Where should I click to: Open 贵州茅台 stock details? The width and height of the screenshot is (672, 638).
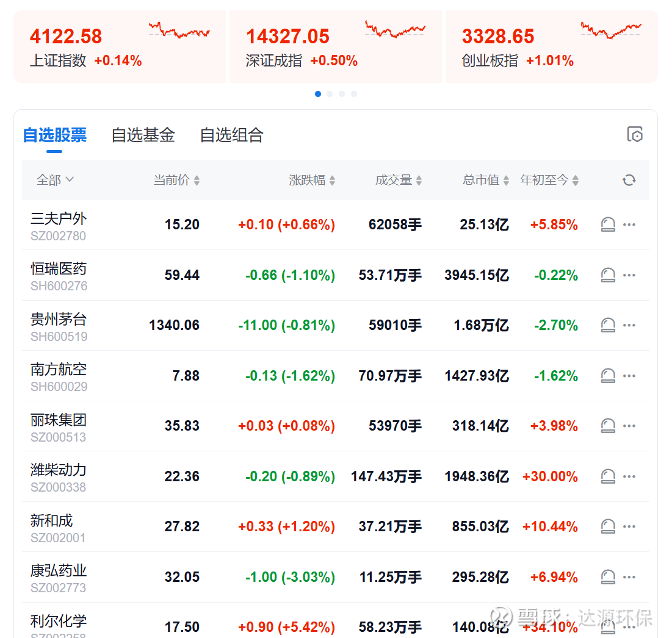pyautogui.click(x=58, y=320)
